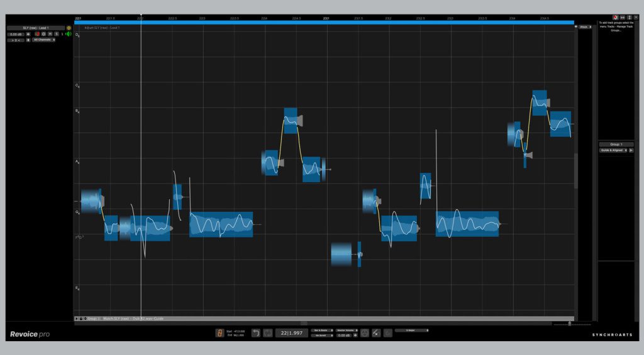The height and width of the screenshot is (355, 644).
Task: Click the 22|1.997 position display
Action: 292,333
